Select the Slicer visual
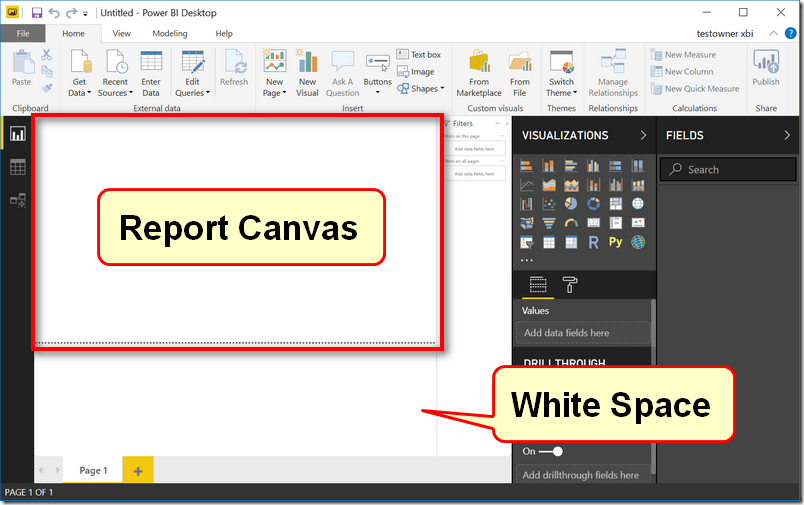The image size is (804, 505). [x=526, y=242]
